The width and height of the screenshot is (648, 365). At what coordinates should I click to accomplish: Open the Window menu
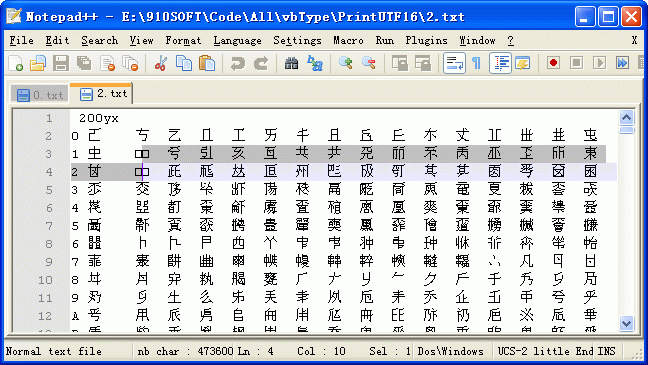click(x=477, y=41)
